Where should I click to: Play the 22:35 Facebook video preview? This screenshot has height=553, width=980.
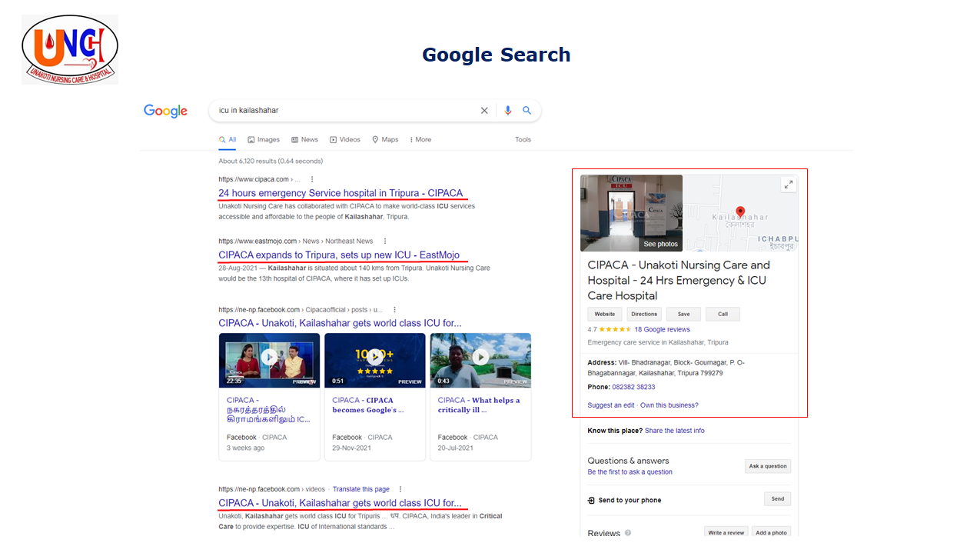tap(269, 358)
